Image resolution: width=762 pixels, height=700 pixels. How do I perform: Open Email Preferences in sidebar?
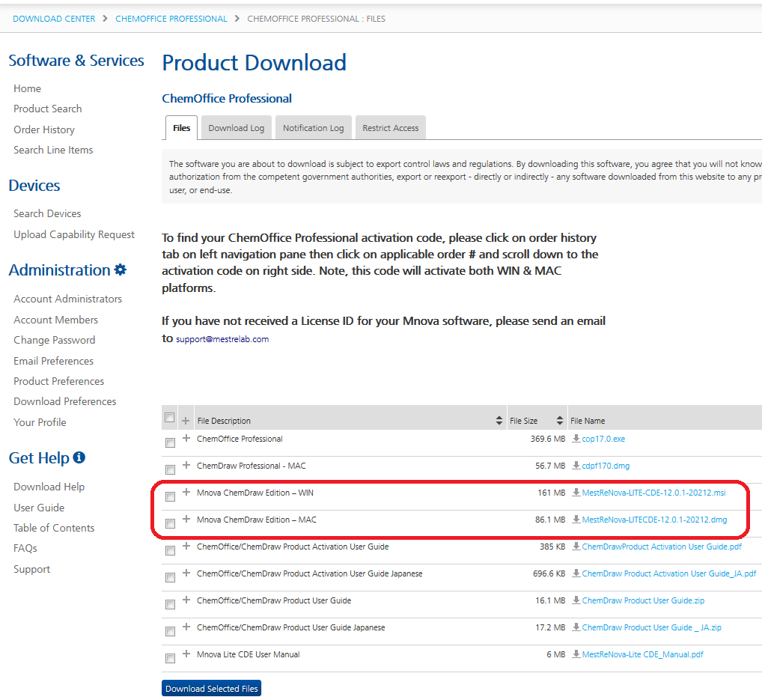click(x=53, y=361)
